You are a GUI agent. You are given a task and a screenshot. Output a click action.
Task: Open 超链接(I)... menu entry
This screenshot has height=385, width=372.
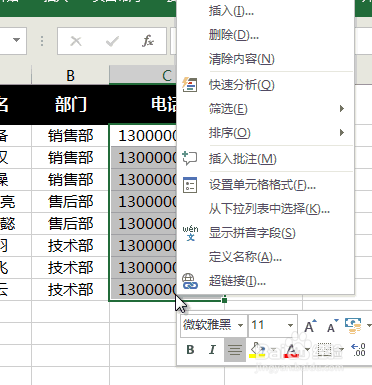click(x=265, y=281)
